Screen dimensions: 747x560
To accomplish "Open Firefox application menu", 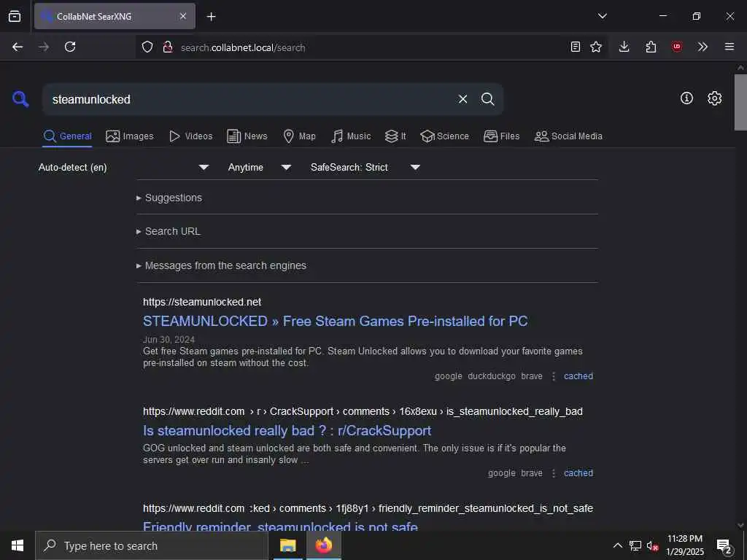I will (729, 47).
